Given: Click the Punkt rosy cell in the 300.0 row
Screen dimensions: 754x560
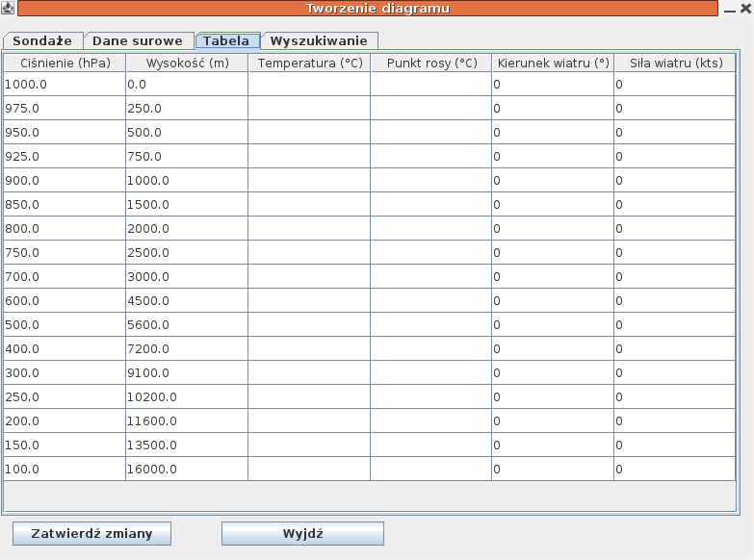Looking at the screenshot, I should (431, 372).
